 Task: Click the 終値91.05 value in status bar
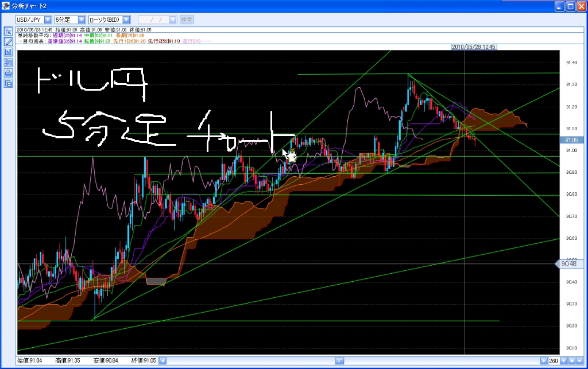point(144,360)
